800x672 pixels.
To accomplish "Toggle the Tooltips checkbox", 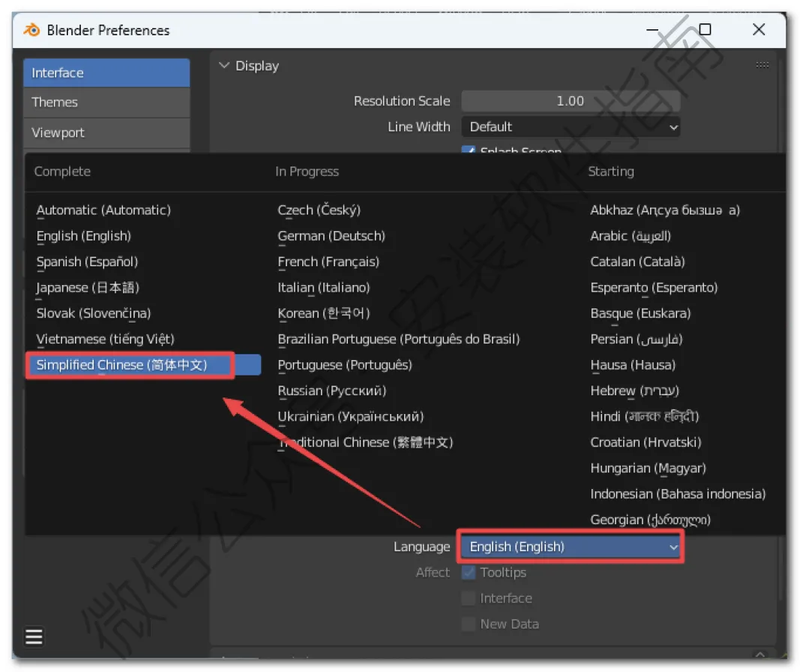I will point(469,572).
